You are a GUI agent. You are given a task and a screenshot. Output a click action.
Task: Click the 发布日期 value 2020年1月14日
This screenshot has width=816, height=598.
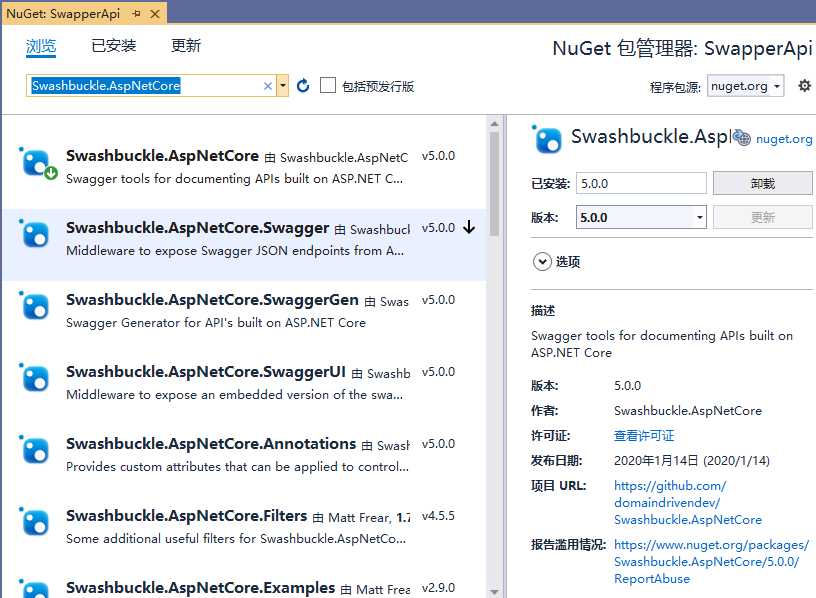(692, 461)
